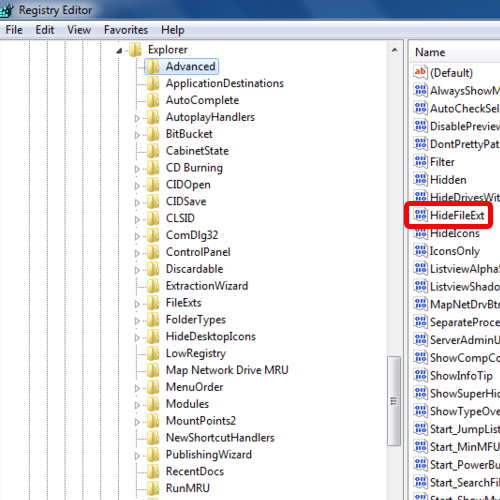This screenshot has height=500, width=500.
Task: Select the ShowTypeOve value
Action: (x=465, y=411)
